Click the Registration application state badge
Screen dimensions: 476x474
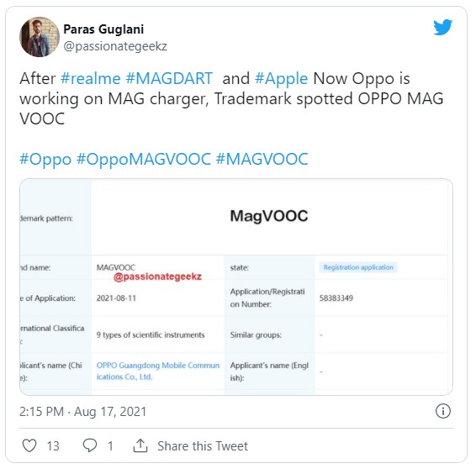358,267
